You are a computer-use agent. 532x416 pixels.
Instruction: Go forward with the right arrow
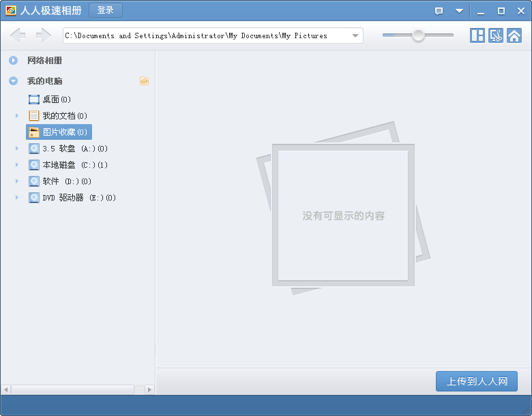click(x=44, y=35)
